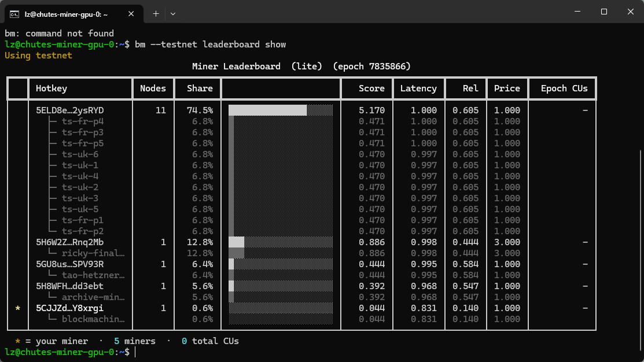
Task: Click hotkey 5CJJZd…Y8xrgi
Action: pyautogui.click(x=70, y=308)
